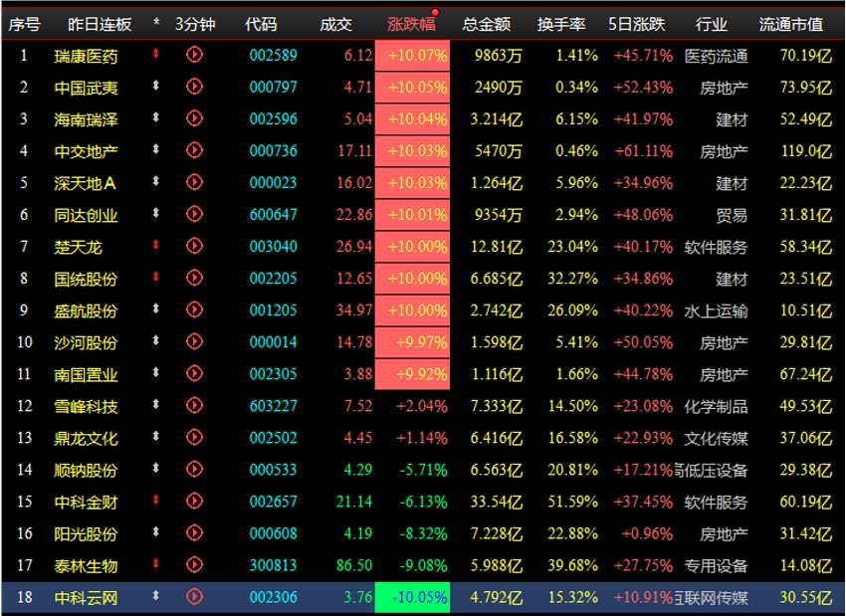Click industry label 文化传媒

tap(716, 438)
